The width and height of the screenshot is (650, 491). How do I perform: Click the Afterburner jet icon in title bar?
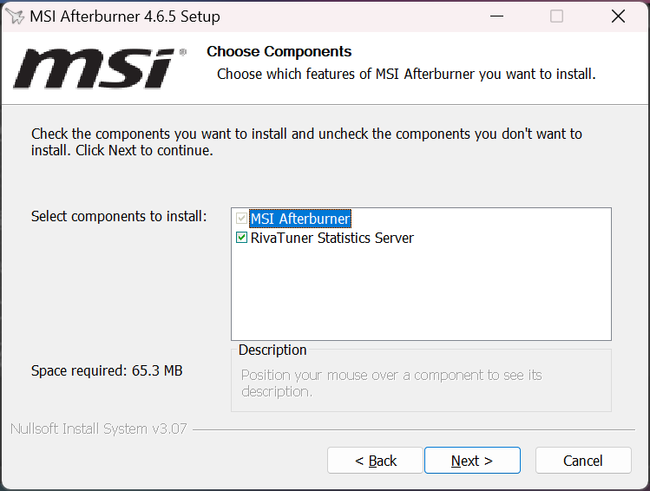[16, 16]
